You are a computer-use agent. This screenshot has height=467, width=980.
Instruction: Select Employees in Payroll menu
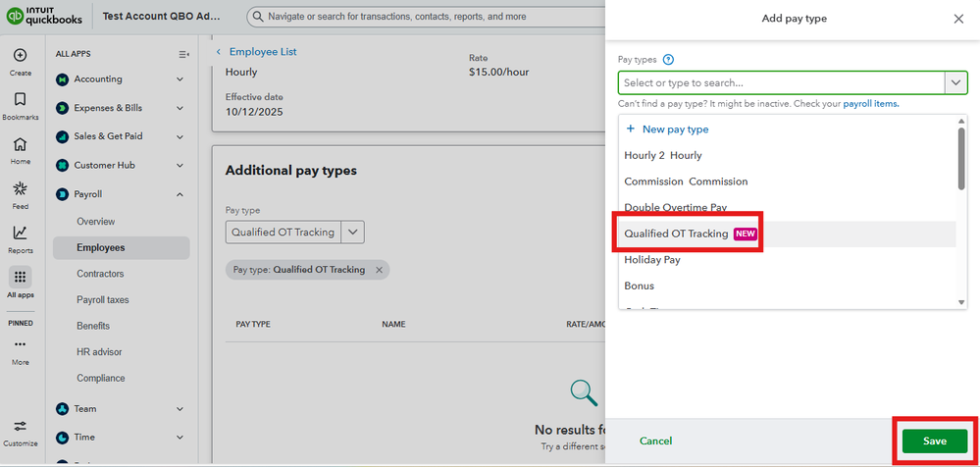pos(122,247)
